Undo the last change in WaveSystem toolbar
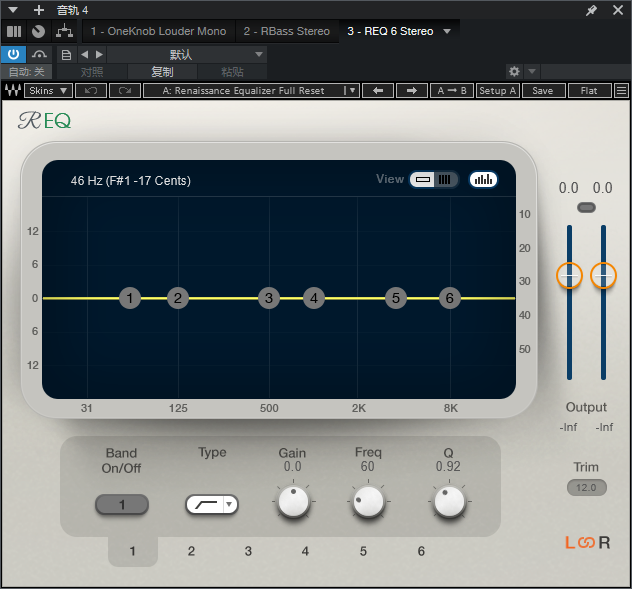632x589 pixels. click(91, 90)
